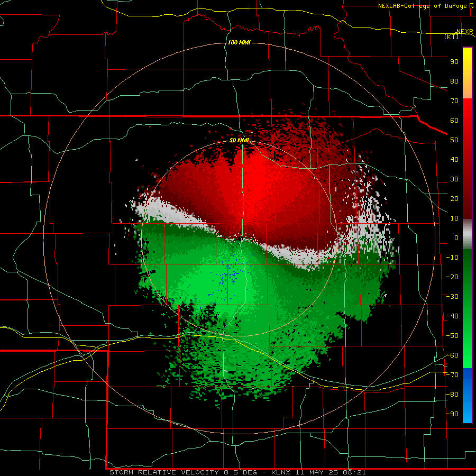Click the NEXR label above the color scale
The width and height of the screenshot is (476, 476).
click(465, 32)
